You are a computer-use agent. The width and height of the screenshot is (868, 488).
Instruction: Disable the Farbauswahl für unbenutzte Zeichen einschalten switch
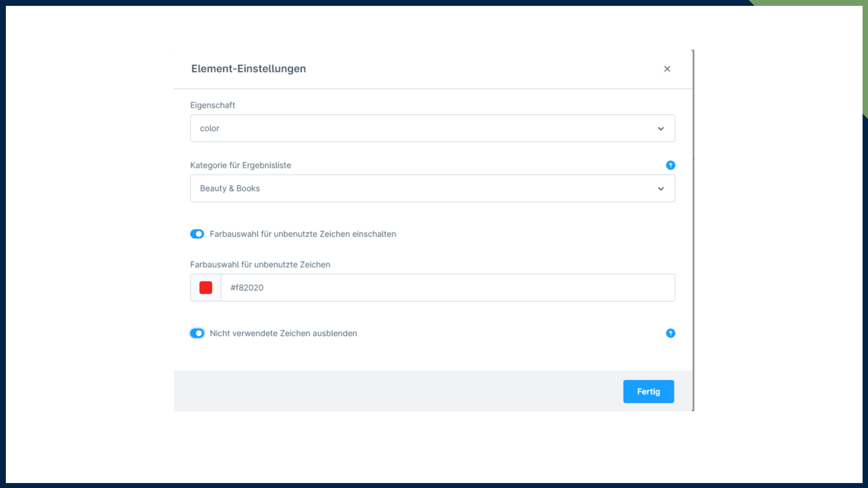coord(197,234)
